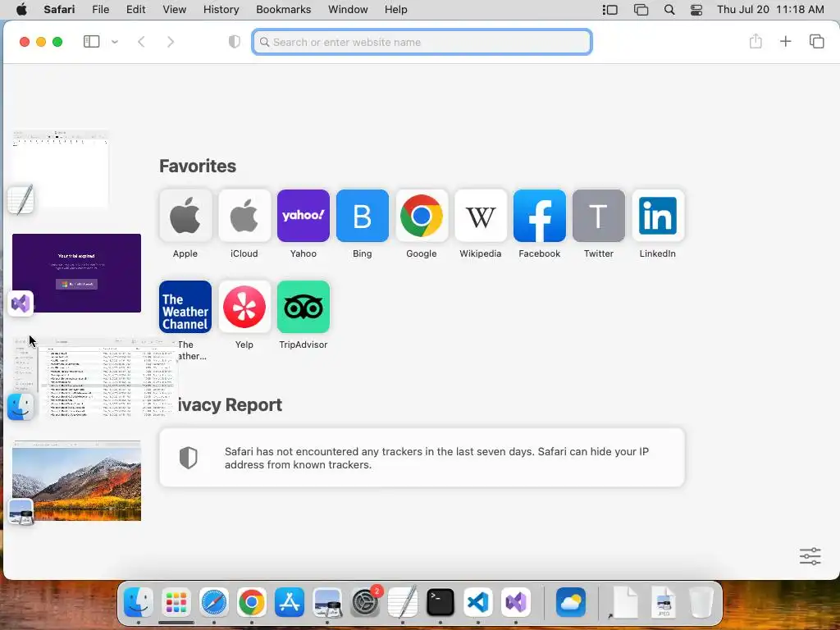The height and width of the screenshot is (630, 840).
Task: Open the Weather cloud app in Dock
Action: tap(571, 602)
